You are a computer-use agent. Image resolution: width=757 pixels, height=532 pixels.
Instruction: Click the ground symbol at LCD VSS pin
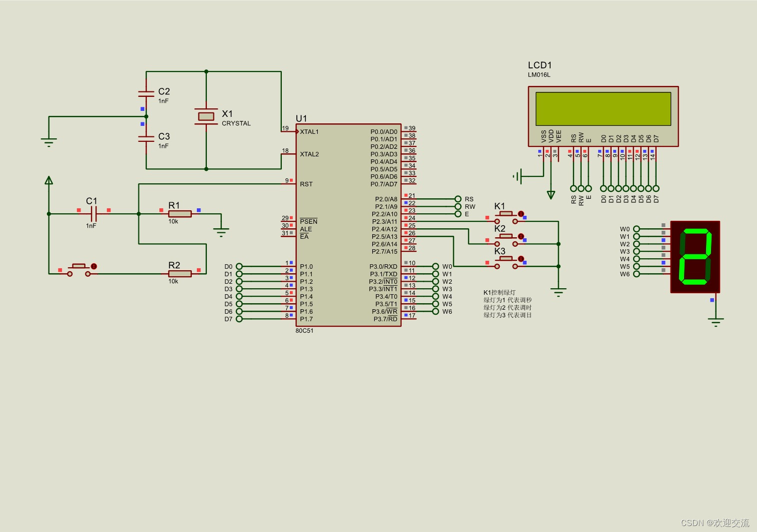pyautogui.click(x=517, y=176)
